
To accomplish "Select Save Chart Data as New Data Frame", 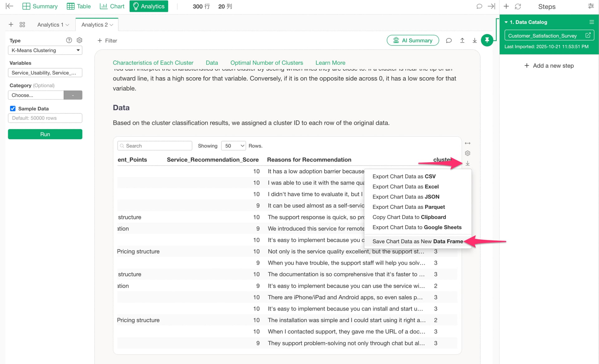I will [417, 241].
